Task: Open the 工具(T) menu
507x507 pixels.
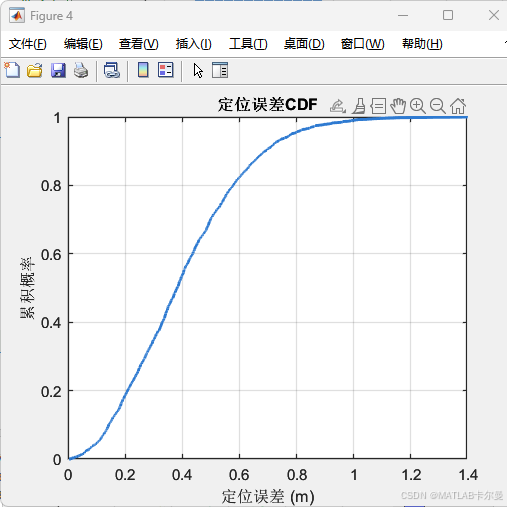Action: tap(248, 44)
